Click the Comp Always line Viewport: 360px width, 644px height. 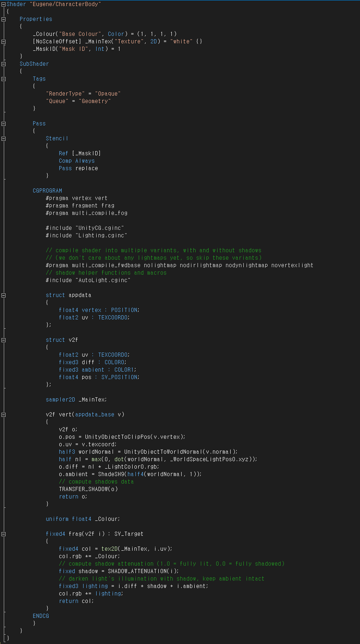click(77, 161)
